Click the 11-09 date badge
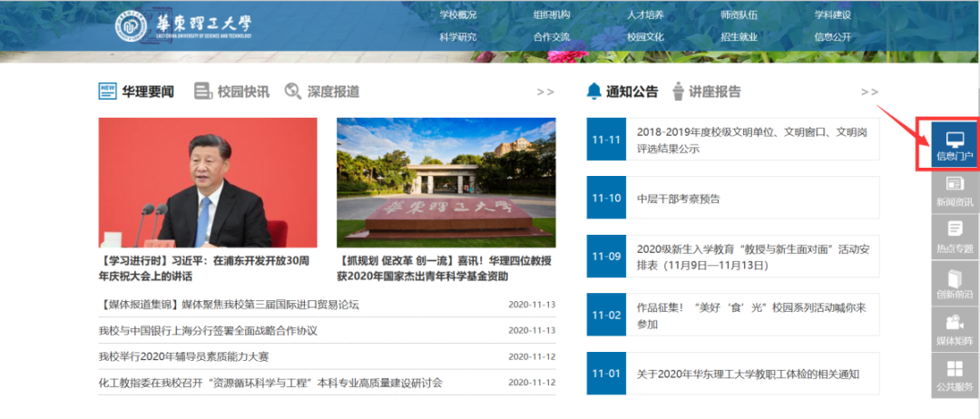 [x=606, y=256]
